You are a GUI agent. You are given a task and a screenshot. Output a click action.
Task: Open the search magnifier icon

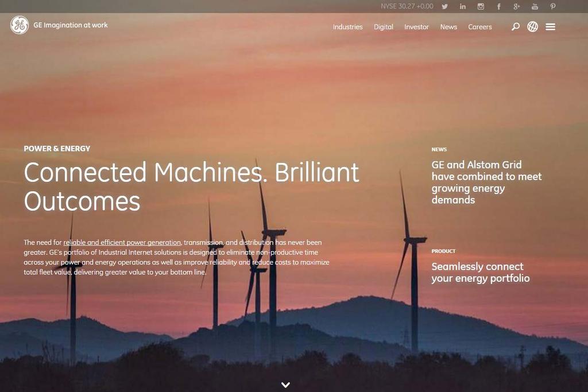[516, 26]
